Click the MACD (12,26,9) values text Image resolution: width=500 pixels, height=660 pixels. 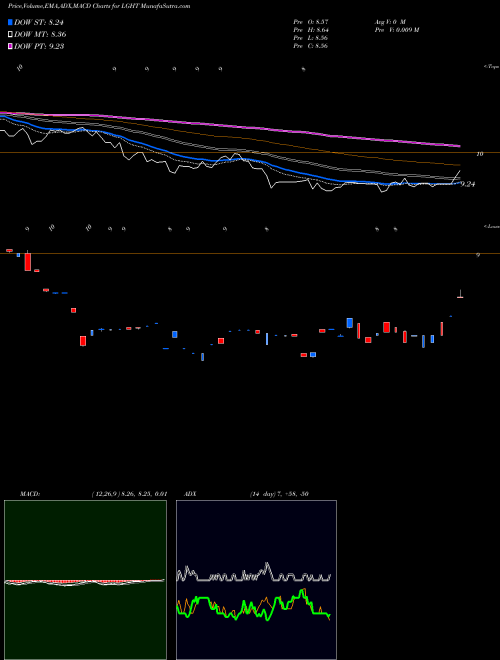pyautogui.click(x=129, y=493)
